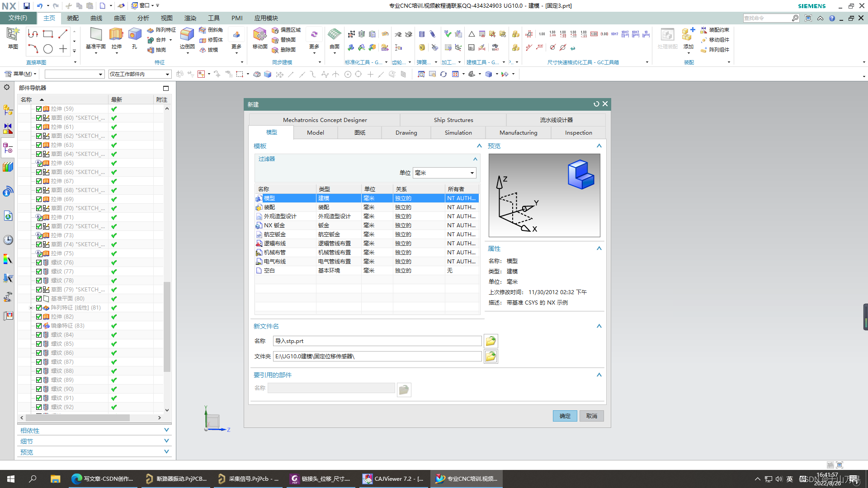Toggle checkbox for 镜像特征 (83)
Viewport: 868px width, 488px height.
coord(39,326)
